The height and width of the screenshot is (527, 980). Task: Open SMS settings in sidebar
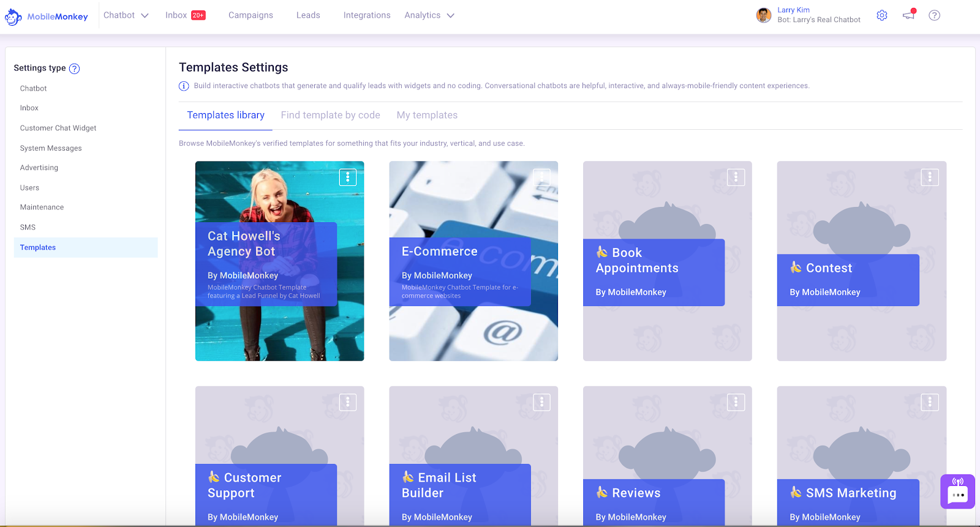(x=28, y=228)
